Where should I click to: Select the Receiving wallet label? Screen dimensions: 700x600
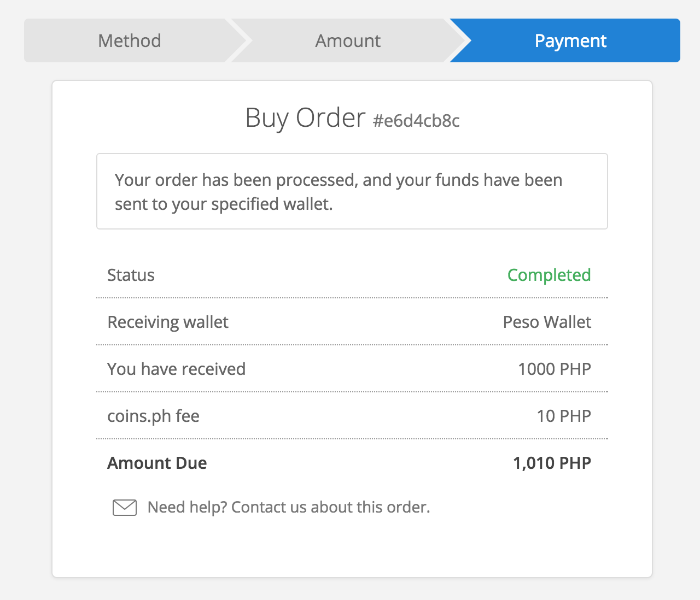click(168, 322)
